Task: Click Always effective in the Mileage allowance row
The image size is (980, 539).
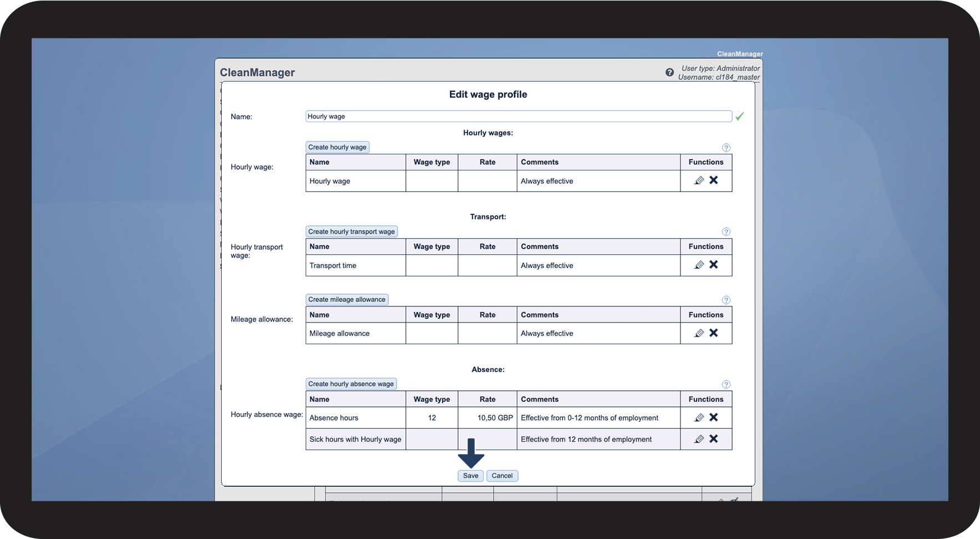Action: (x=547, y=334)
